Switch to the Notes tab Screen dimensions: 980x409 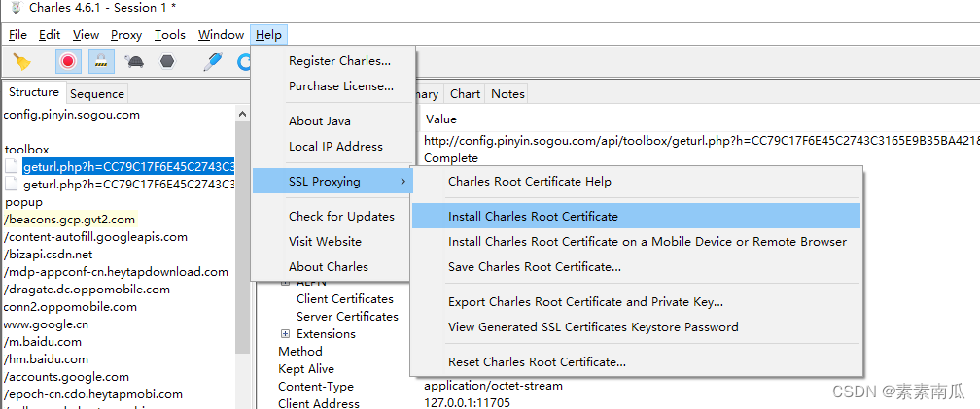point(507,93)
